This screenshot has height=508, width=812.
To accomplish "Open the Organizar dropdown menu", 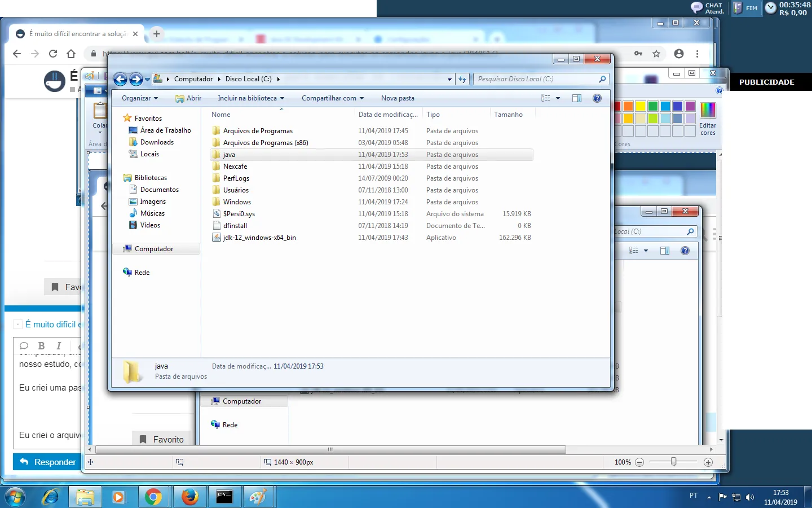I will tap(139, 98).
